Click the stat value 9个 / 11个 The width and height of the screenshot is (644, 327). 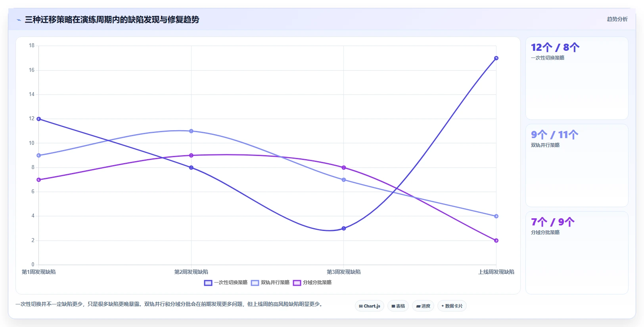pos(554,135)
